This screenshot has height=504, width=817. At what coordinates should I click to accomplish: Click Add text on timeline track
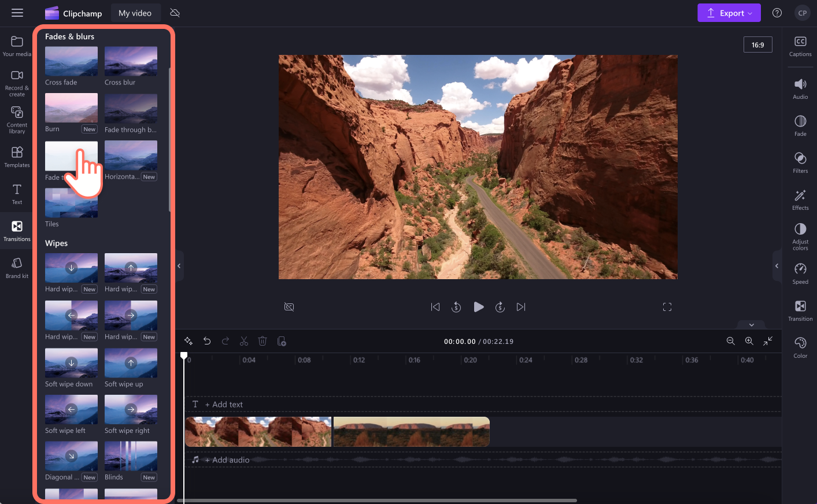pos(224,405)
